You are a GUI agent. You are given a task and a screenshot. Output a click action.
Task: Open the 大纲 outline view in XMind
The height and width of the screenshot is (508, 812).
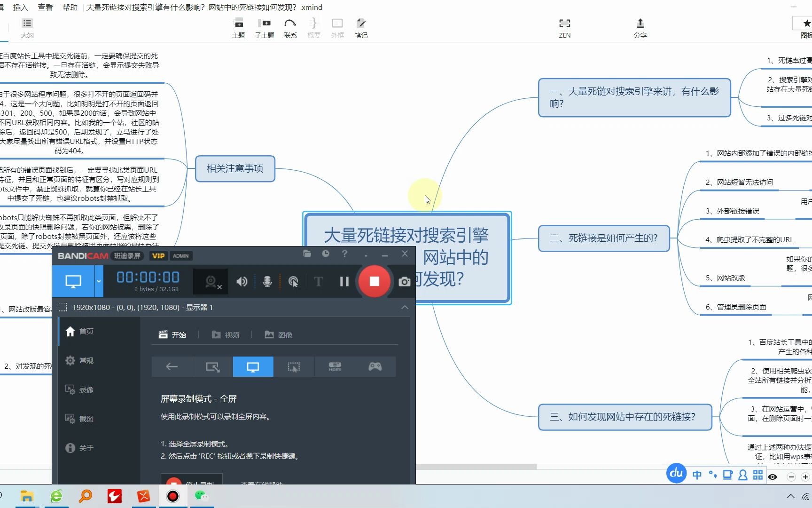click(x=27, y=28)
